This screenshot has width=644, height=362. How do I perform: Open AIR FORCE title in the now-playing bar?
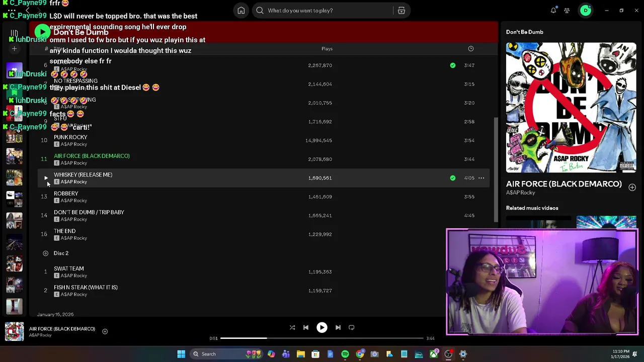(62, 329)
